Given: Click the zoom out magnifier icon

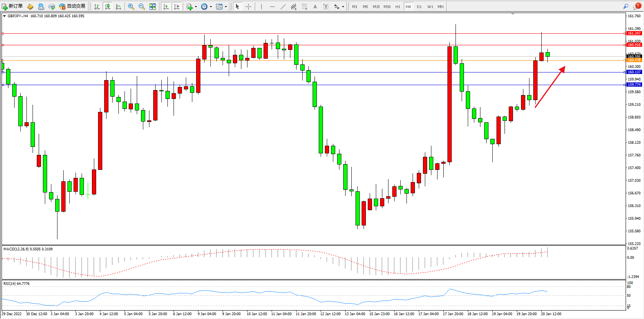Looking at the screenshot, I should click(x=142, y=7).
